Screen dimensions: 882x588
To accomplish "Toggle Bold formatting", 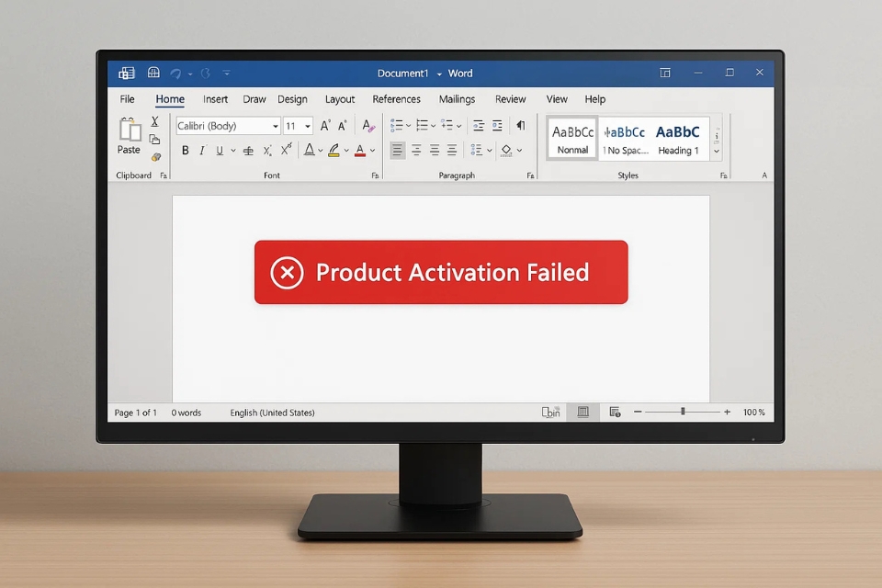I will tap(185, 151).
